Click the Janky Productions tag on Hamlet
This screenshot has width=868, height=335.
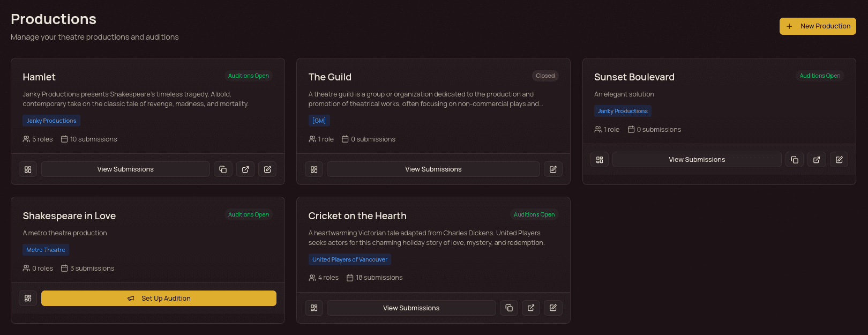click(51, 121)
